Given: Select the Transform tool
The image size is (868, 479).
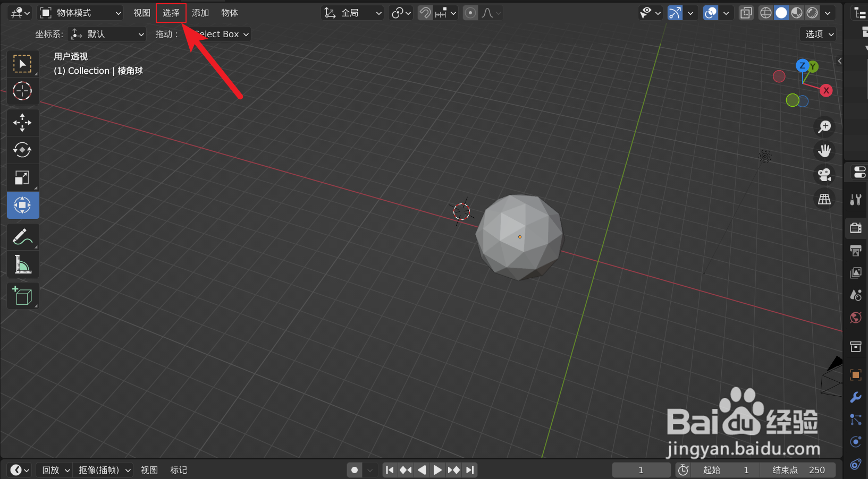Looking at the screenshot, I should pyautogui.click(x=22, y=205).
